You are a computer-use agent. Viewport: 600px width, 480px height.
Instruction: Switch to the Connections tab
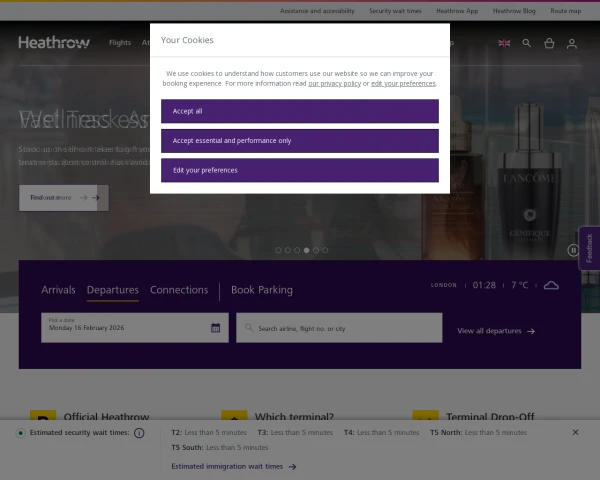coord(179,290)
